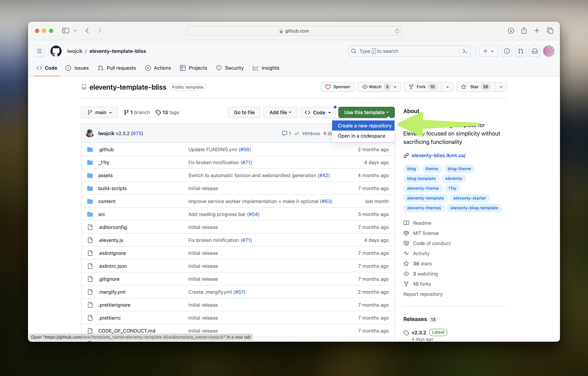Open create new plus dropdown in header
The width and height of the screenshot is (588, 376).
tap(489, 51)
